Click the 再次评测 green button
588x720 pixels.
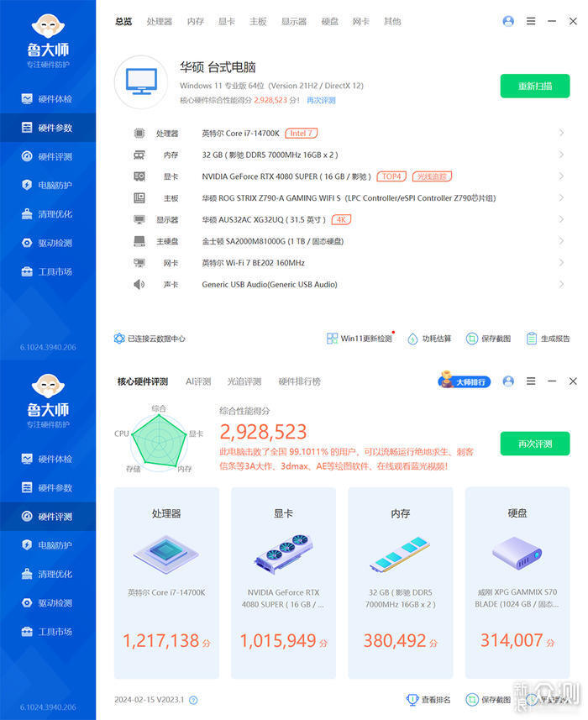[x=535, y=444]
